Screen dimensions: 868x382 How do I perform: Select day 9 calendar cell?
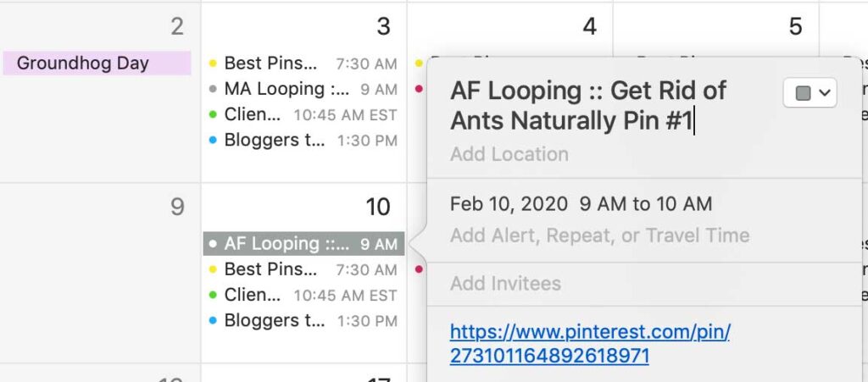[100, 273]
